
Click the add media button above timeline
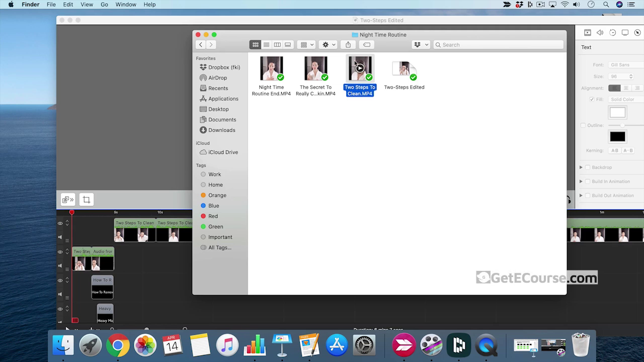click(x=68, y=200)
